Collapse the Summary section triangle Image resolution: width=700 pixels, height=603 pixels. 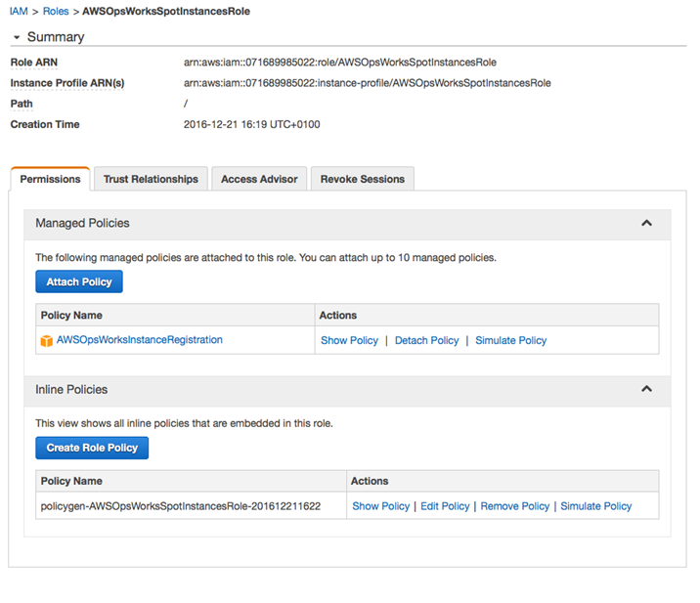pyautogui.click(x=17, y=37)
